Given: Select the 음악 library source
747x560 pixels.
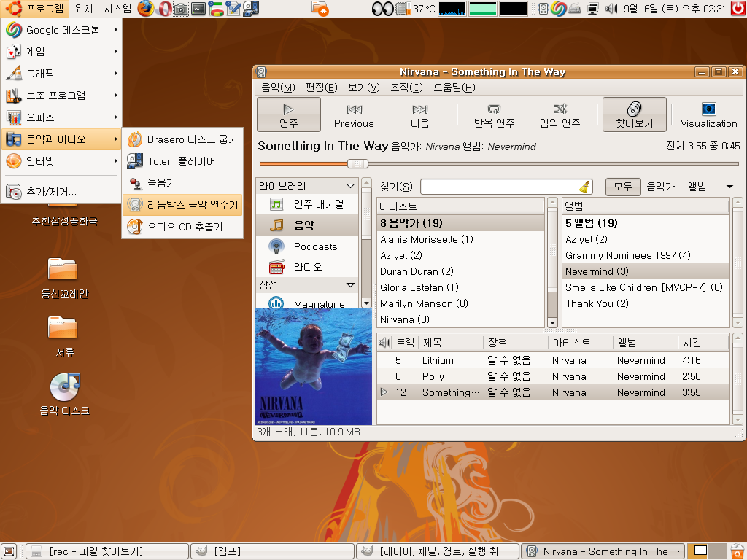Looking at the screenshot, I should point(307,225).
